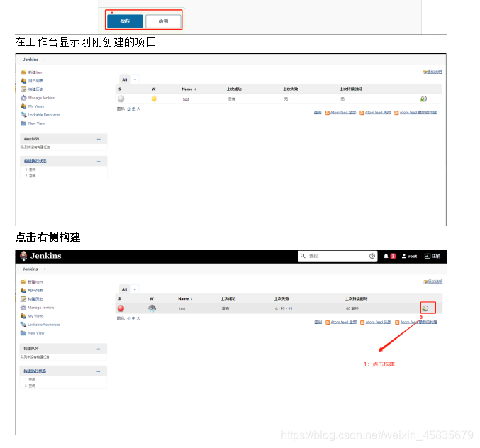Select the All tab in upper dashboard
Image resolution: width=480 pixels, height=448 pixels.
point(125,79)
